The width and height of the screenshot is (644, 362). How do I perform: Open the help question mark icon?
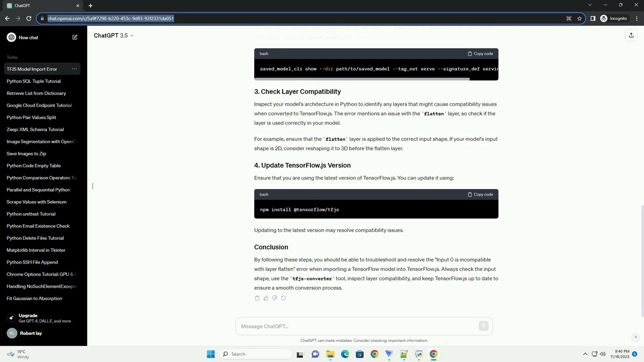(x=635, y=338)
